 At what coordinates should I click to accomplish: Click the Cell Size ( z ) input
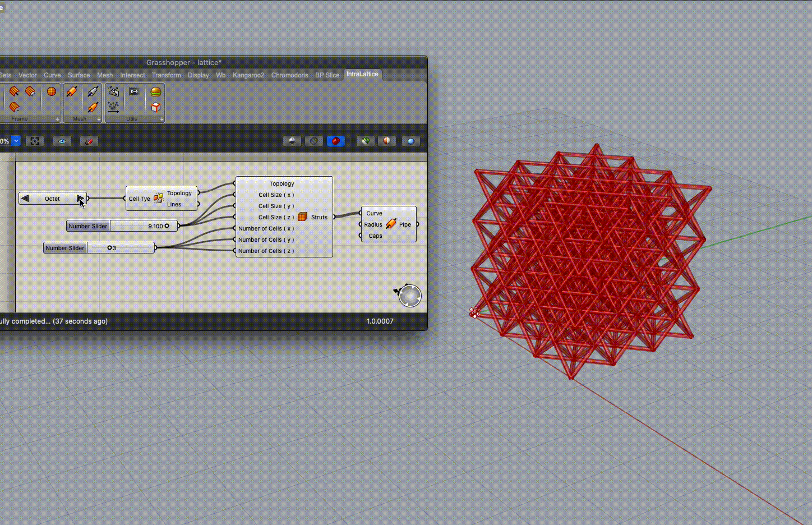[276, 217]
